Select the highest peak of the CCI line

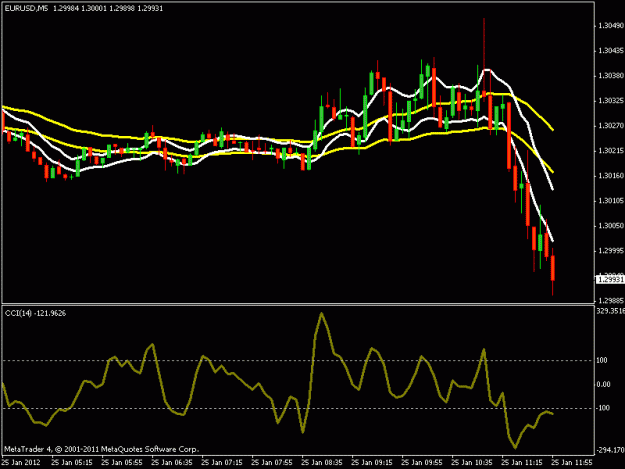click(x=321, y=314)
